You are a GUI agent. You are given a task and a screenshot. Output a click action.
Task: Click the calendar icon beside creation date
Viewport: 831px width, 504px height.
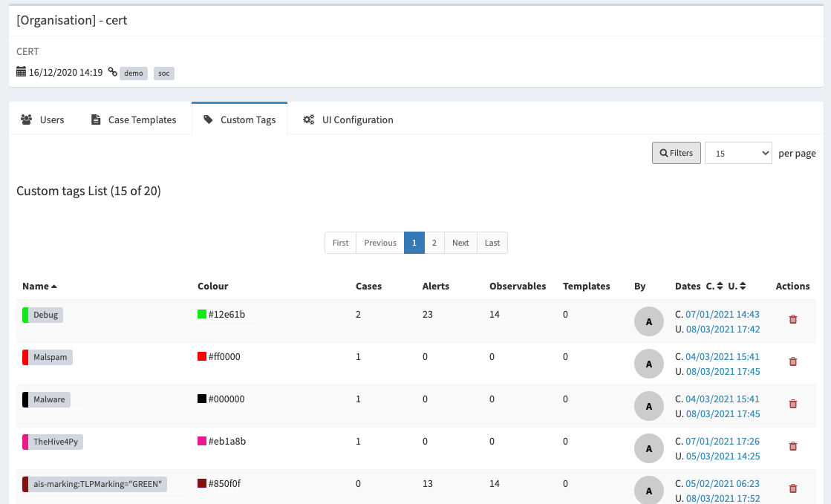[x=22, y=73]
